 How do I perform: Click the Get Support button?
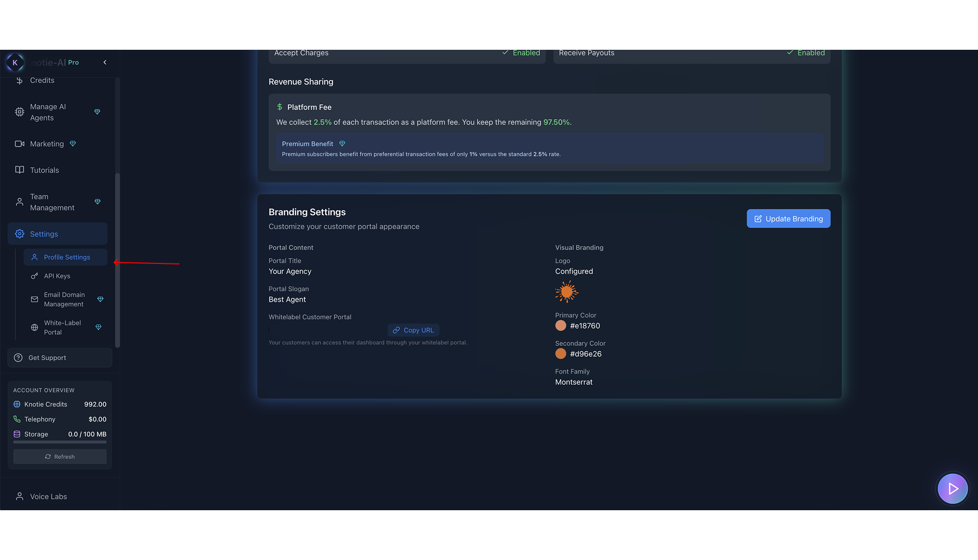(60, 358)
